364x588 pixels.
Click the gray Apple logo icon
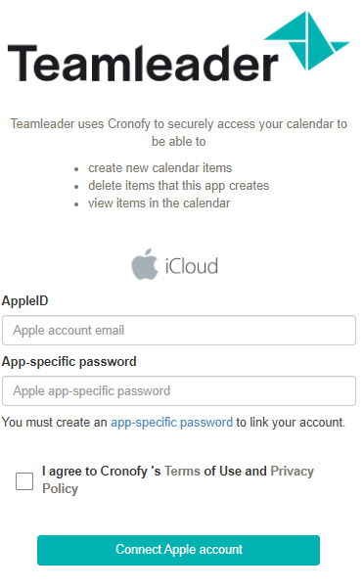[145, 264]
